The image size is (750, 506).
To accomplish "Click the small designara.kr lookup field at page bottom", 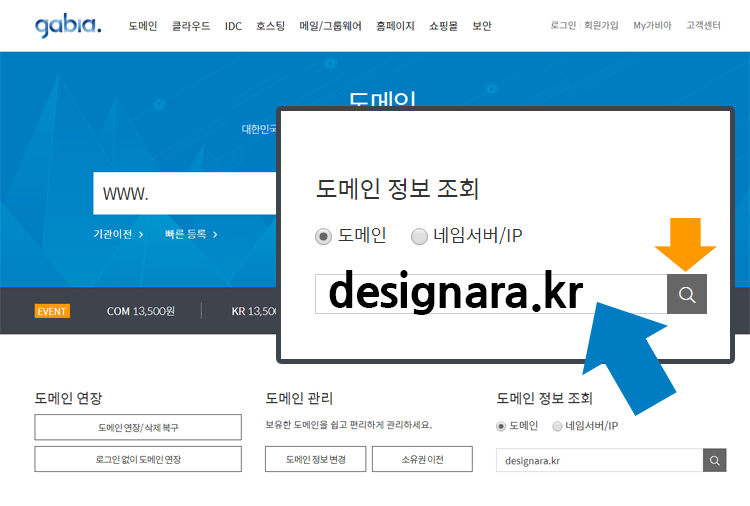I will (x=599, y=461).
